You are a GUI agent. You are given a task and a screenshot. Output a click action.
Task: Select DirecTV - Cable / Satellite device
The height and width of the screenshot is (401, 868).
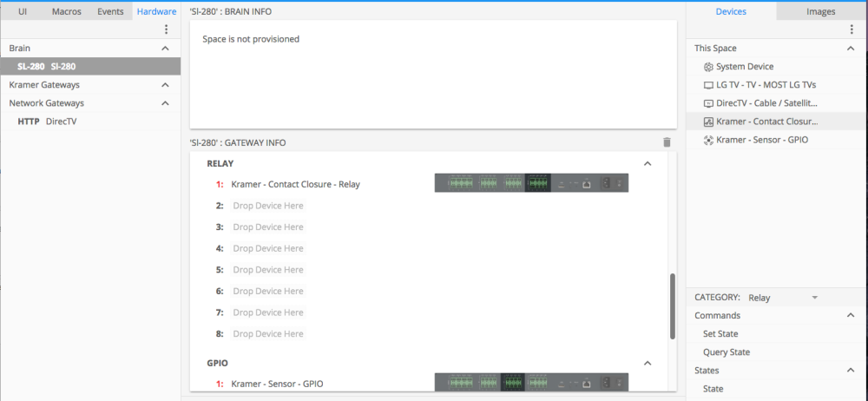777,103
